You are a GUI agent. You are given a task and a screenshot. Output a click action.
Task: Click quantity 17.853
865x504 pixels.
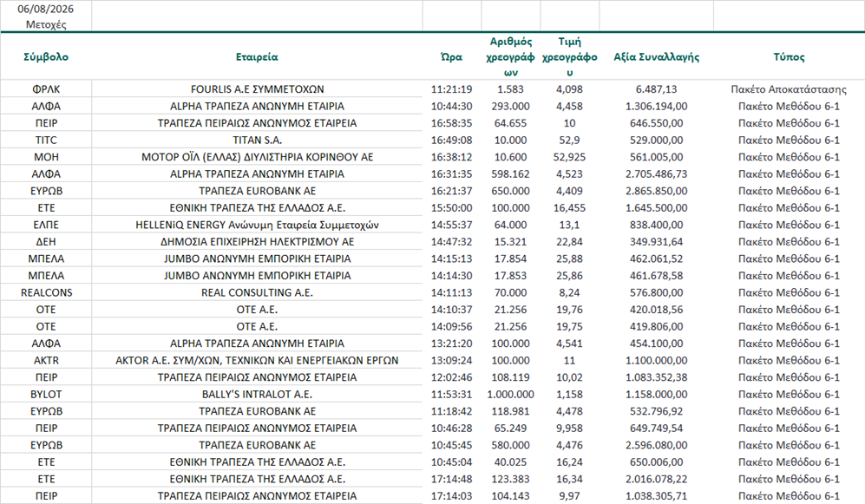pos(511,276)
